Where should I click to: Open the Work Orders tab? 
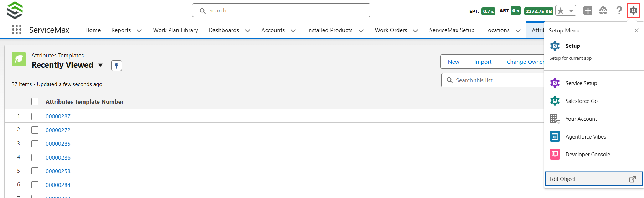(391, 30)
